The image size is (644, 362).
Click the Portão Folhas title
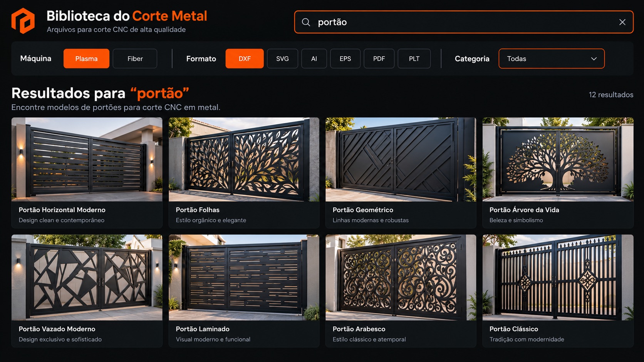pos(198,210)
